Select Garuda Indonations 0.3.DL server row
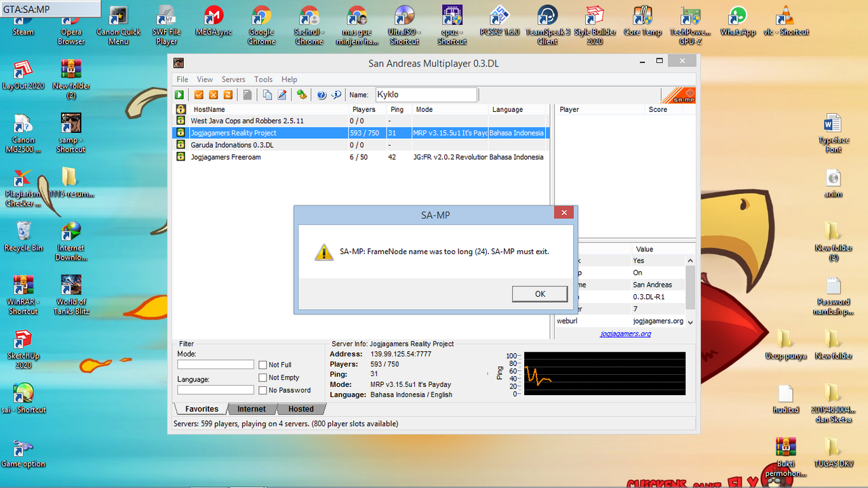 click(x=361, y=145)
